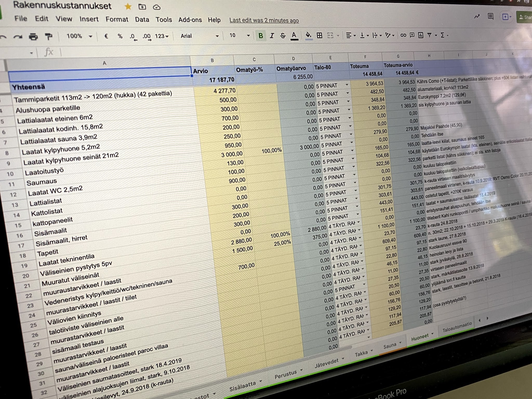The height and width of the screenshot is (399, 532).
Task: Click the borders icon
Action: tap(320, 36)
